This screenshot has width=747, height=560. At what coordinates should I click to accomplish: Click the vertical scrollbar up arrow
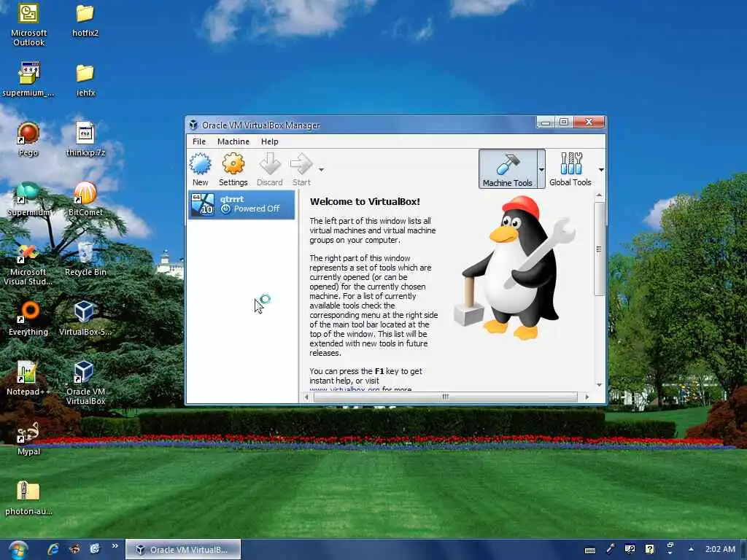pos(600,195)
